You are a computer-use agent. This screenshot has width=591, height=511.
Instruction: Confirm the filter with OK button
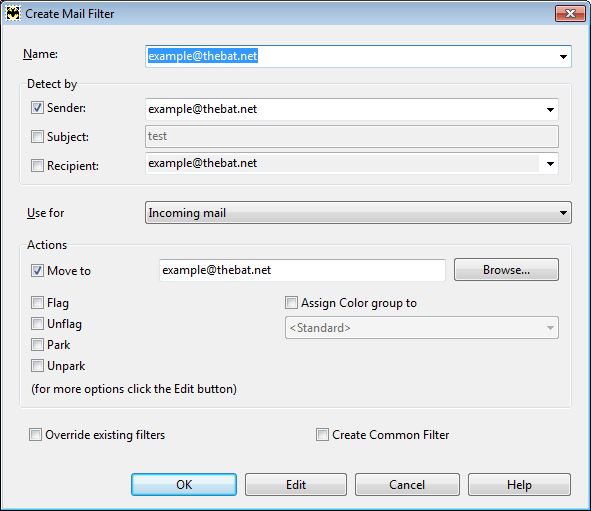184,485
